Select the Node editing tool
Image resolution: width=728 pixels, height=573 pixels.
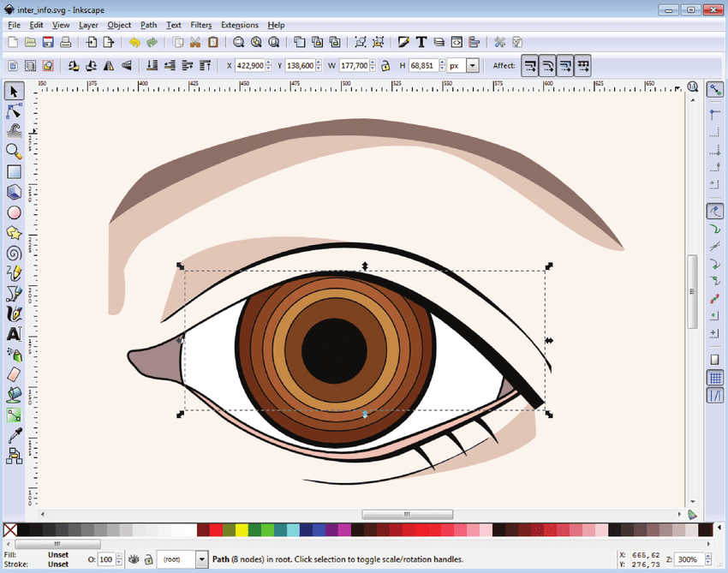[x=14, y=111]
